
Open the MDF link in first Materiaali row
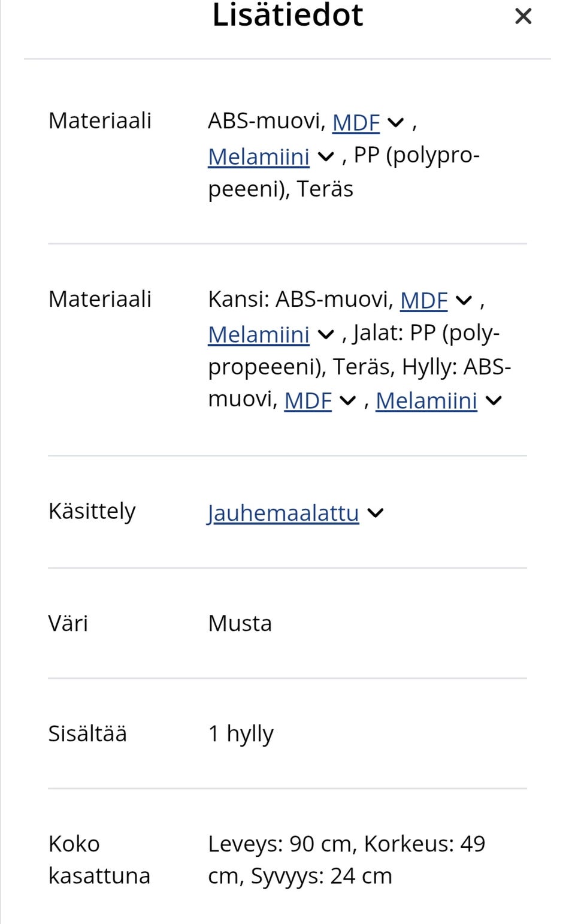tap(356, 123)
